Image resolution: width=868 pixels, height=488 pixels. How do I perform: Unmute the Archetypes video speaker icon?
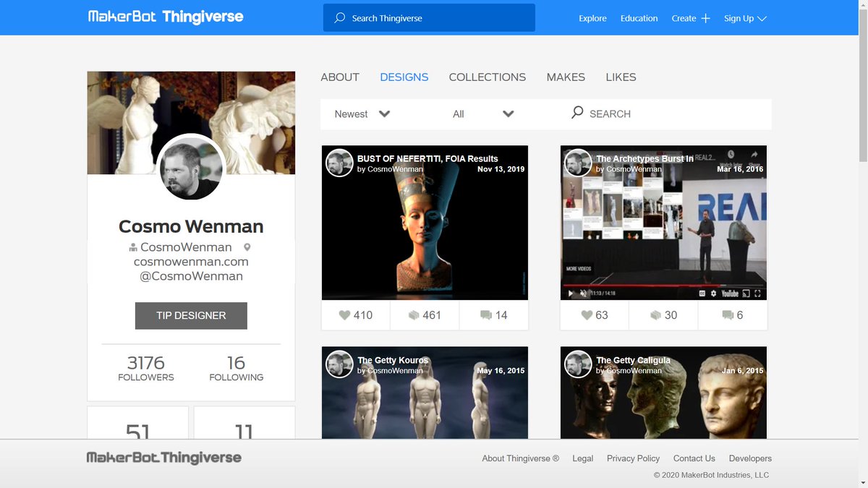pos(583,294)
